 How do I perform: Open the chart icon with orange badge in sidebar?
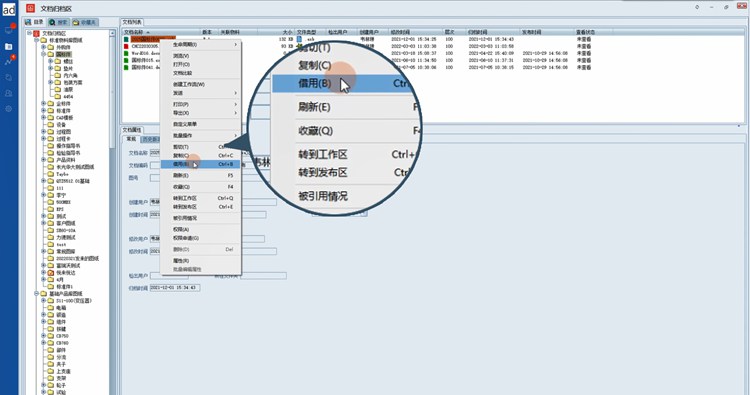pyautogui.click(x=9, y=61)
